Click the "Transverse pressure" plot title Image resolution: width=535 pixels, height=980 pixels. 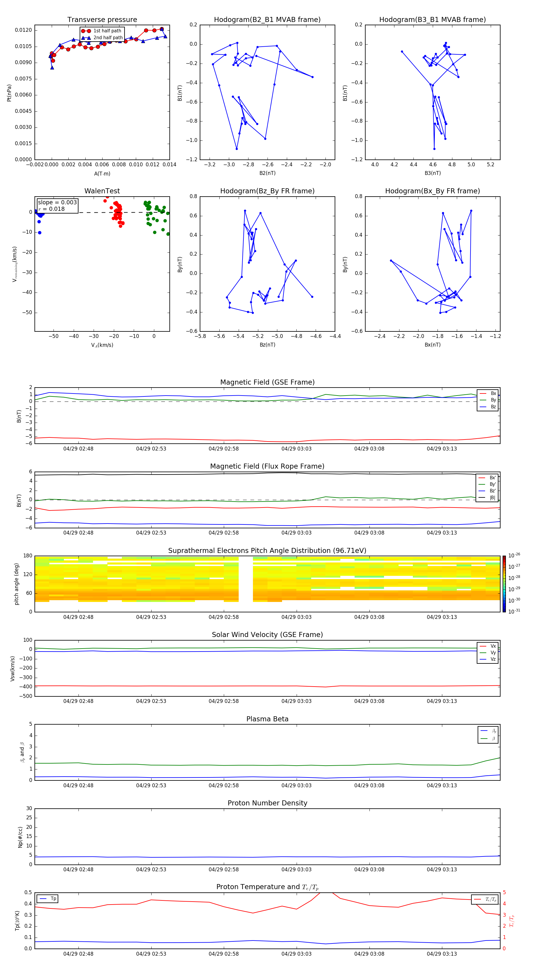point(102,20)
